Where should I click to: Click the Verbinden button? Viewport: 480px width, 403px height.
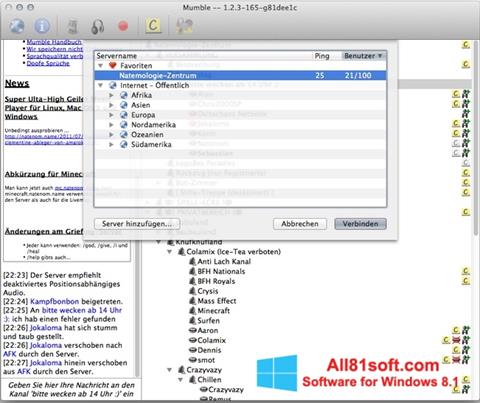point(360,224)
